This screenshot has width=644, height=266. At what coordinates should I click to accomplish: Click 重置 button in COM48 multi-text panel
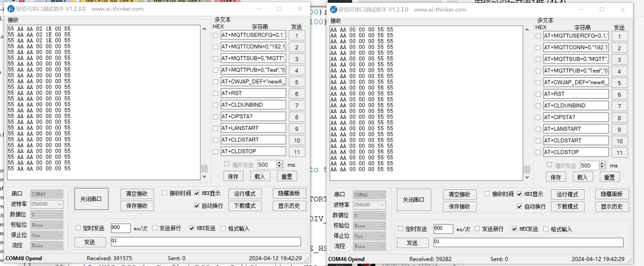coord(287,176)
